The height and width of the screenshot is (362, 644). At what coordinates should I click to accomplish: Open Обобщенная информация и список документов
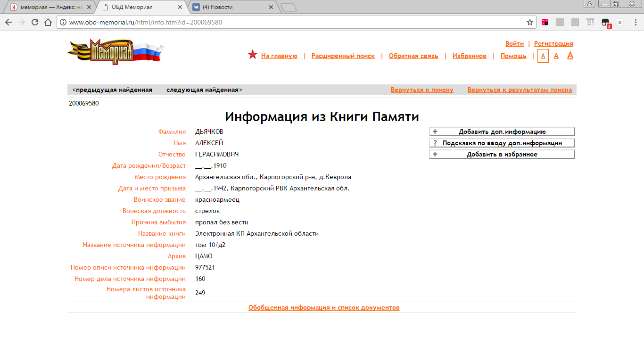324,307
